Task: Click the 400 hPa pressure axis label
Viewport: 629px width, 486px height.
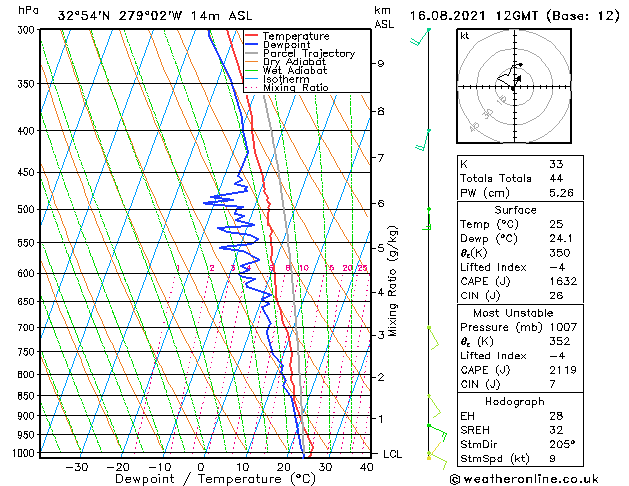Action: [28, 131]
